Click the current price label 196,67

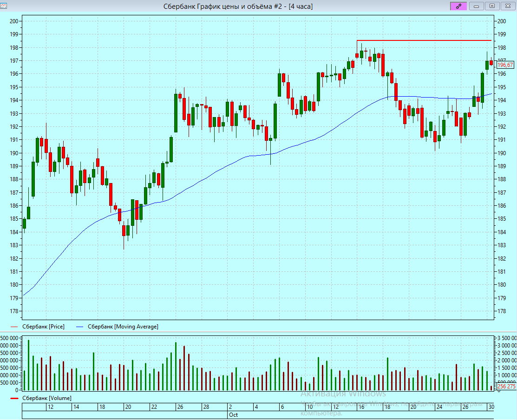click(505, 65)
